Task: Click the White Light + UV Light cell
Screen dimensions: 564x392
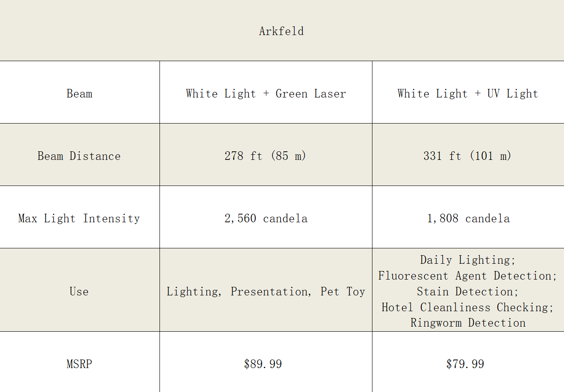Action: [x=468, y=94]
